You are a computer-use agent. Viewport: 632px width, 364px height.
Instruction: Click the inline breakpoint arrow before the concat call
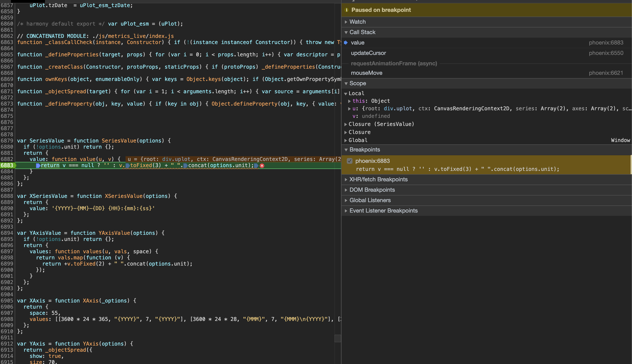click(185, 165)
